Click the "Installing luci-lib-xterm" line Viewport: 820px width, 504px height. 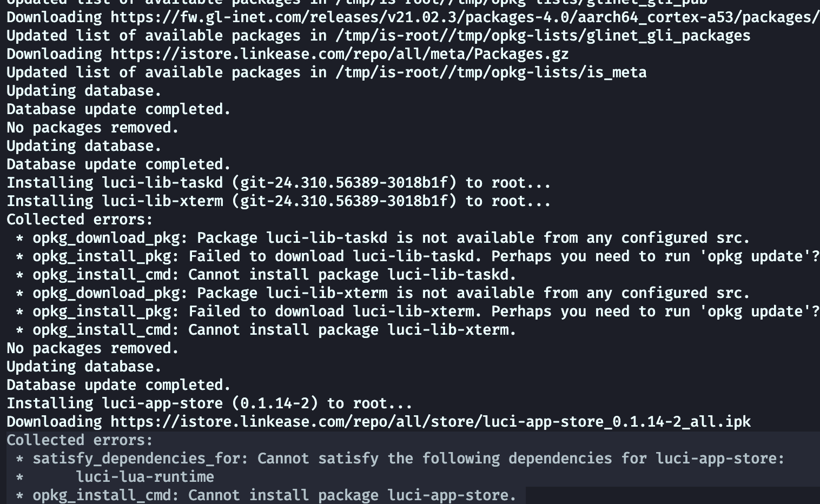click(x=278, y=201)
